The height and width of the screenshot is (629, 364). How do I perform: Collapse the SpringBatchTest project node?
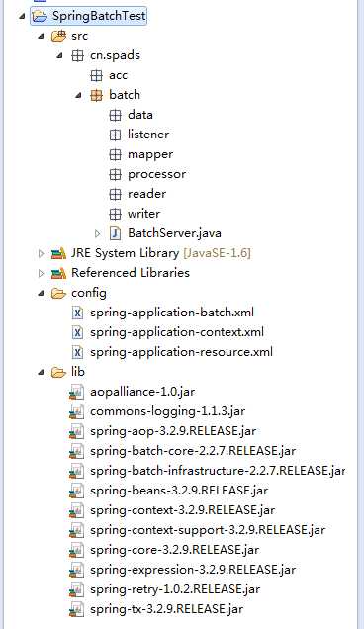tap(23, 16)
